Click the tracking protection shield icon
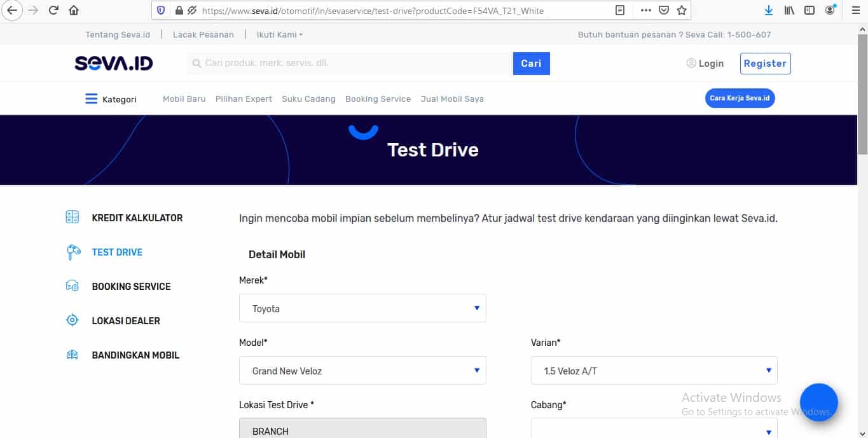This screenshot has width=868, height=438. click(x=161, y=10)
